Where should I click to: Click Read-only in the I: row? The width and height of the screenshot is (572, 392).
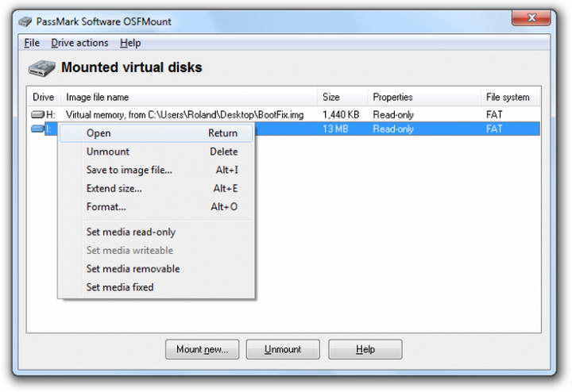pyautogui.click(x=393, y=129)
